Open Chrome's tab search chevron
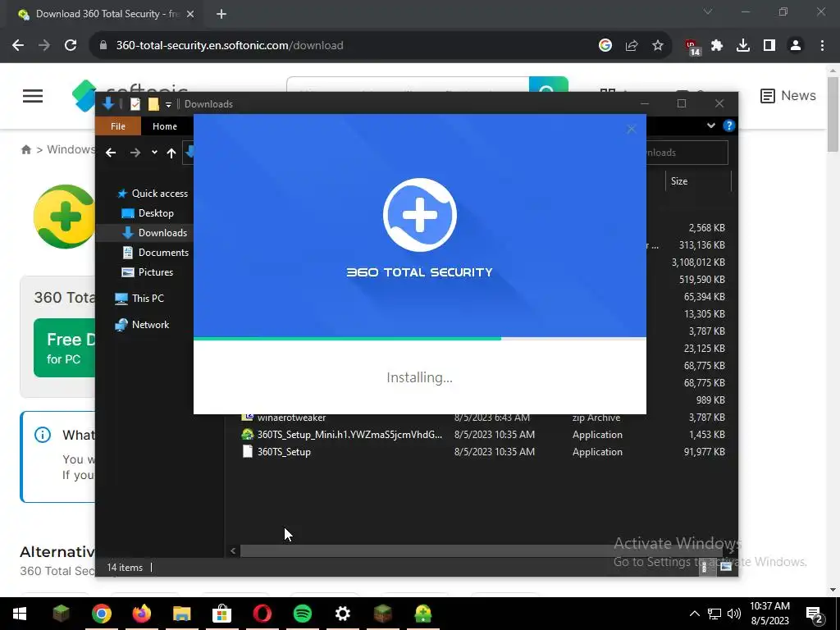The image size is (840, 630). [x=708, y=11]
